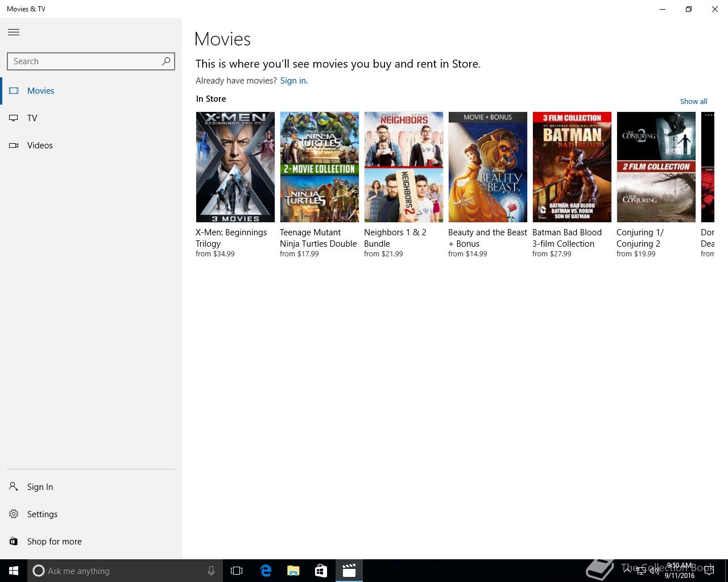Switch to the Videos section label
The width and height of the screenshot is (728, 582).
40,145
